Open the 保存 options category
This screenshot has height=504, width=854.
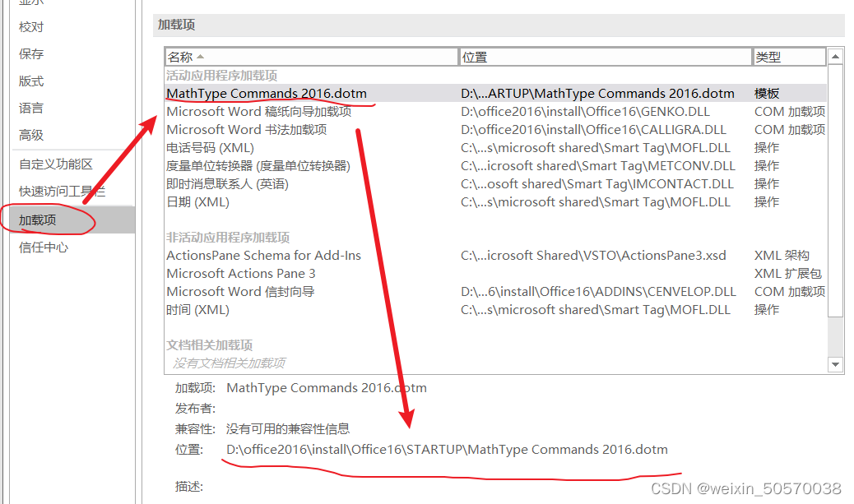[x=31, y=54]
